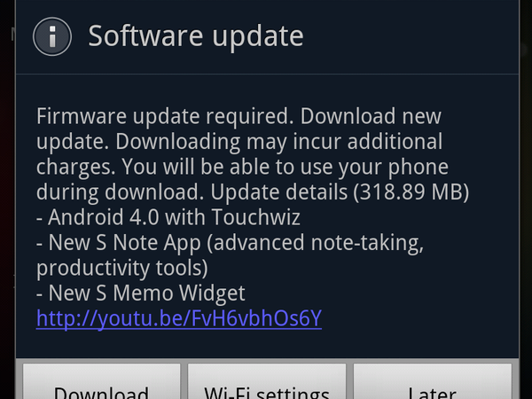This screenshot has width=532, height=399.
Task: Tap the info icon beside Software update
Action: point(52,36)
